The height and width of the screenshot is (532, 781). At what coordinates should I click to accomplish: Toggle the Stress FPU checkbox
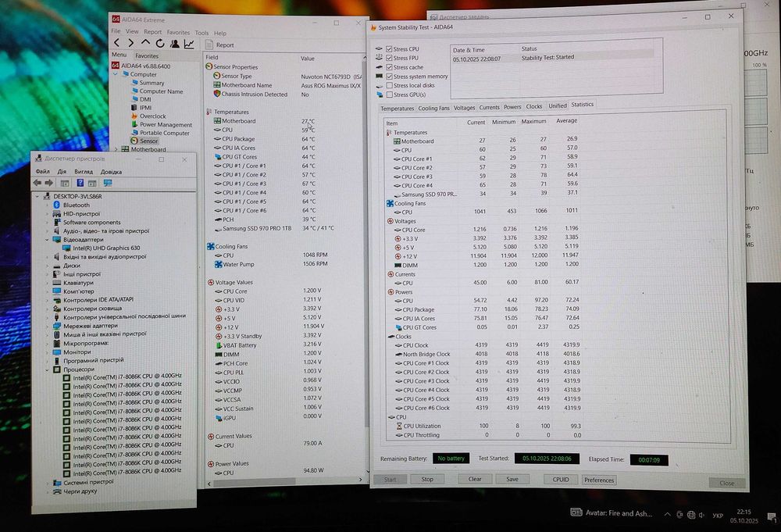click(390, 58)
